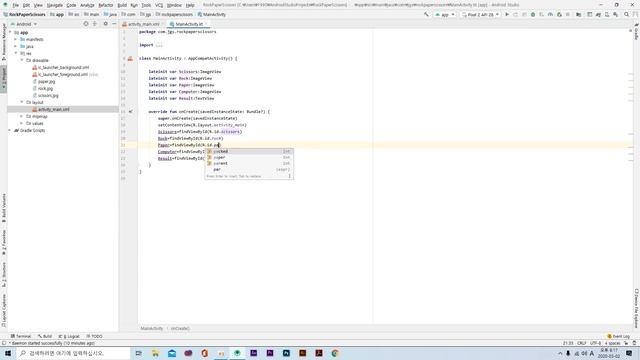Toggle the Gradle side panel
The width and height of the screenshot is (640, 360).
[636, 32]
